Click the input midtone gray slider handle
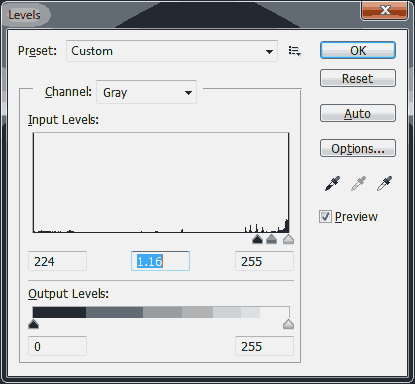Viewport: 415px width, 384px height. (272, 239)
